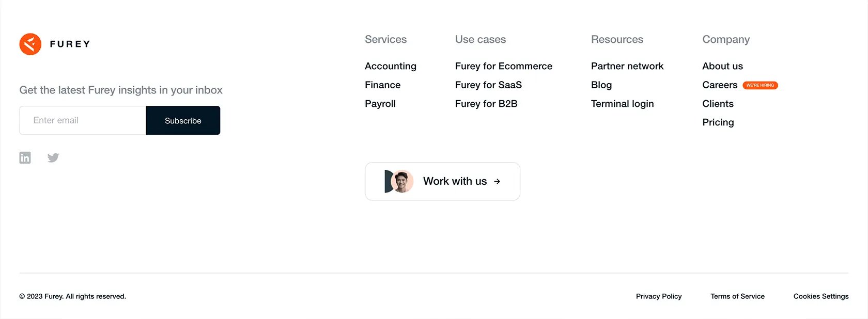Click the arrow icon beside Work with us
Screen dimensions: 868x319
497,181
